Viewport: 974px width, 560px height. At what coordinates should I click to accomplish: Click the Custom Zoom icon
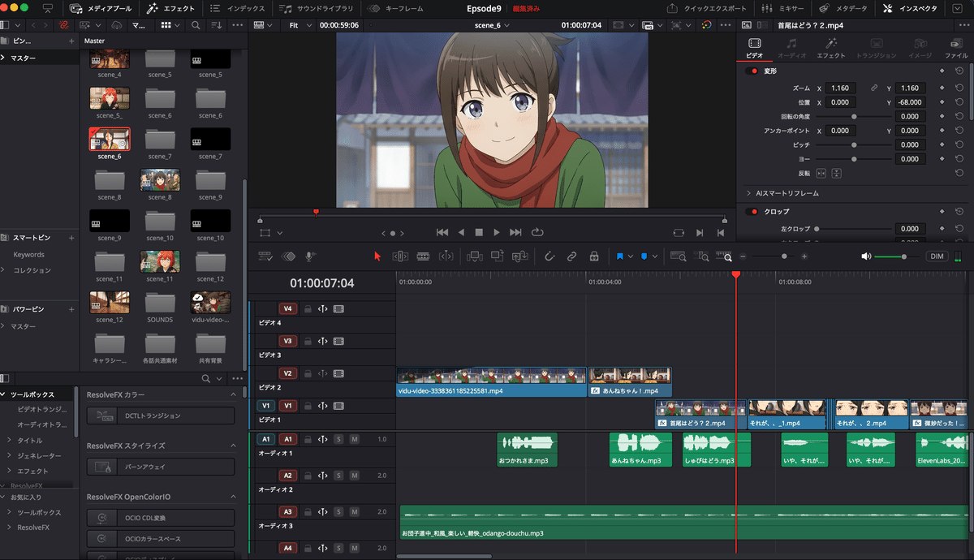coord(724,256)
